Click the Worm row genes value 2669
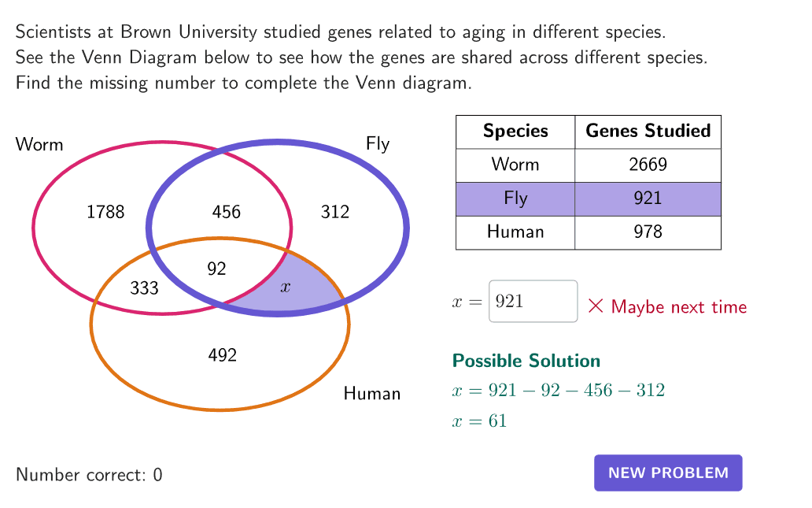812x508 pixels. [648, 165]
